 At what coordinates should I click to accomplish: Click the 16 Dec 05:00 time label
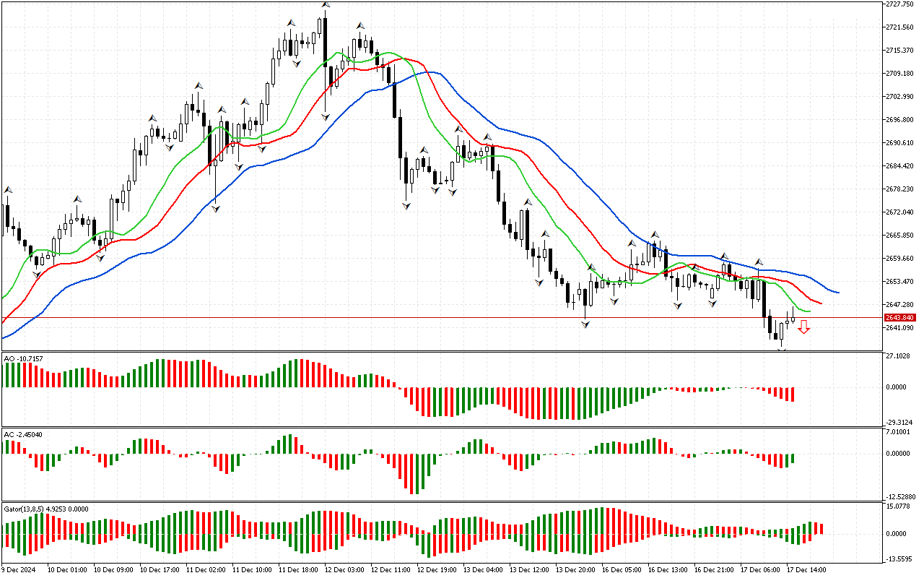click(622, 569)
